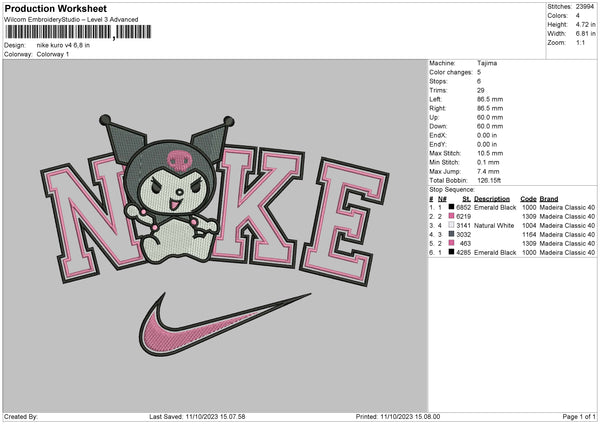The width and height of the screenshot is (600, 424).
Task: Click the barcode under the worksheet title
Action: (78, 32)
